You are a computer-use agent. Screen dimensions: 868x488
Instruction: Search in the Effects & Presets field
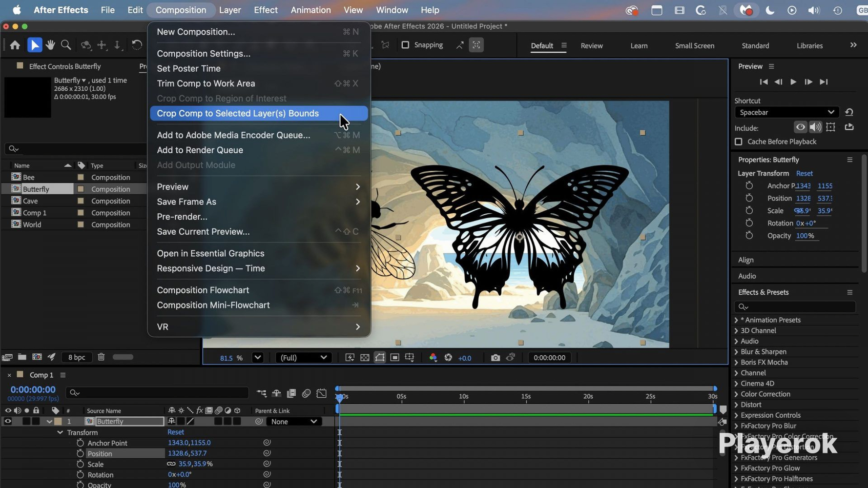pos(795,306)
